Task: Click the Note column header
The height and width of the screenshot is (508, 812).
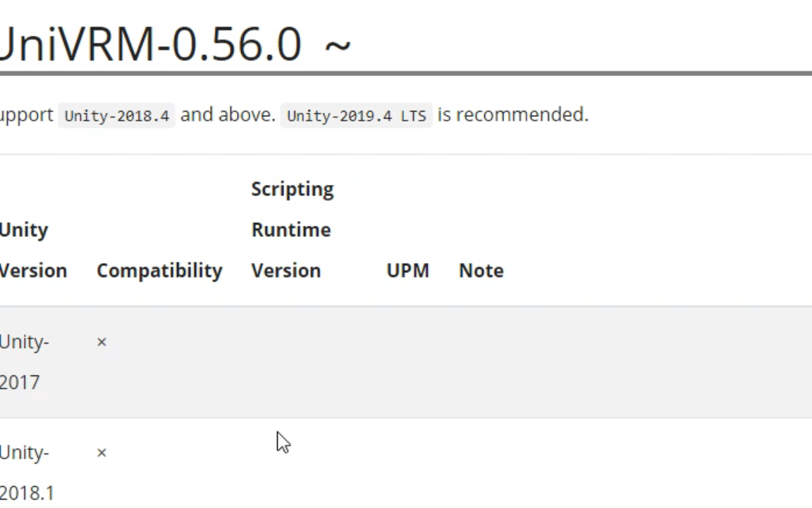Action: coord(481,271)
